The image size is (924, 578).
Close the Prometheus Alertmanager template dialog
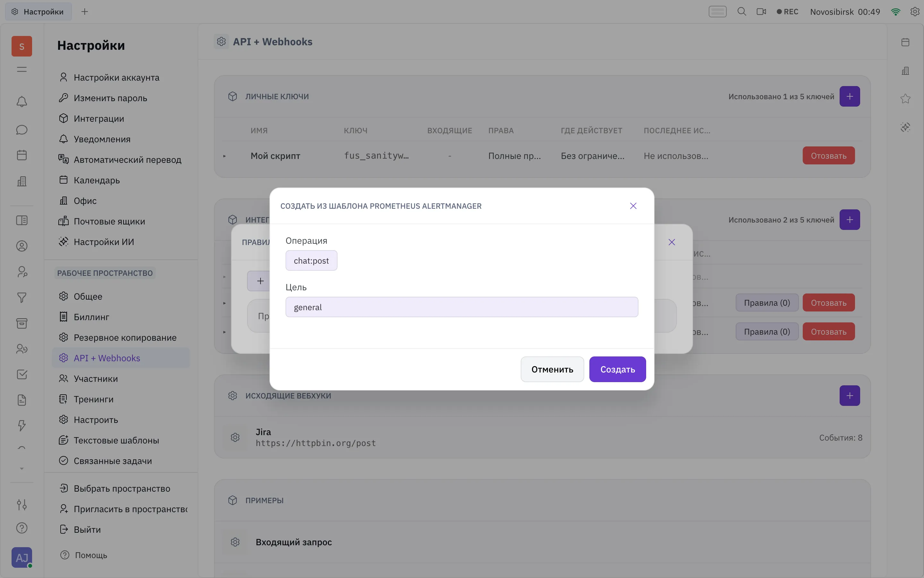633,206
